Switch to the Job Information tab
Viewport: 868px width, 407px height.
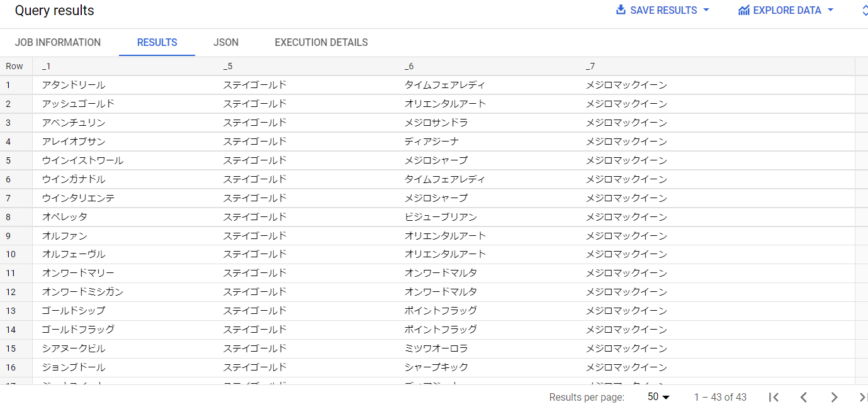coord(58,43)
